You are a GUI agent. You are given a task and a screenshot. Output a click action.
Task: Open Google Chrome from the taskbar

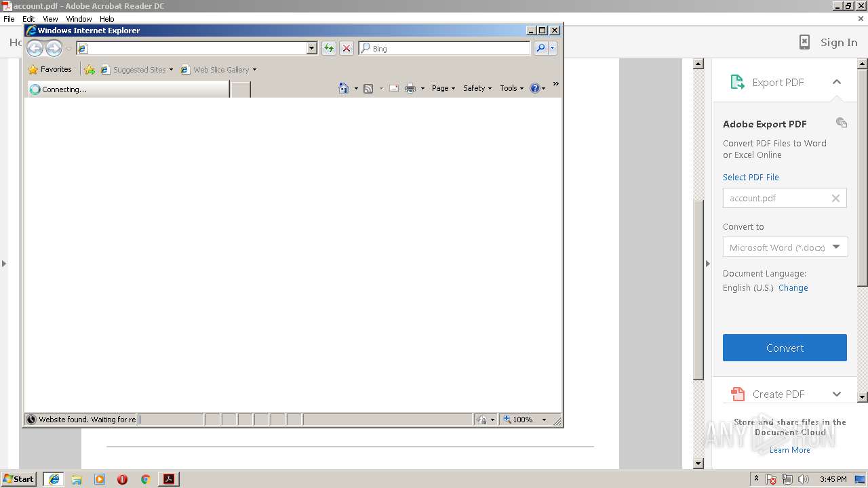[x=145, y=479]
